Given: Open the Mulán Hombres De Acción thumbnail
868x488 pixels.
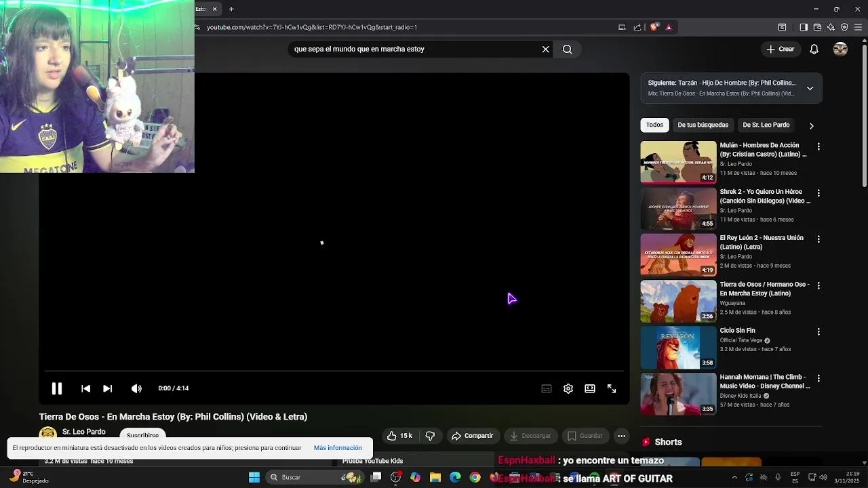Looking at the screenshot, I should coord(678,162).
